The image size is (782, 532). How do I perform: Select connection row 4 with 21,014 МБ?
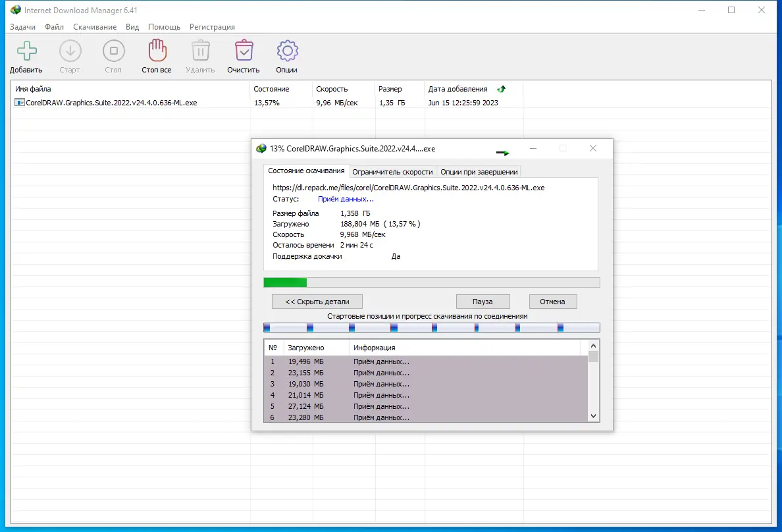point(426,395)
